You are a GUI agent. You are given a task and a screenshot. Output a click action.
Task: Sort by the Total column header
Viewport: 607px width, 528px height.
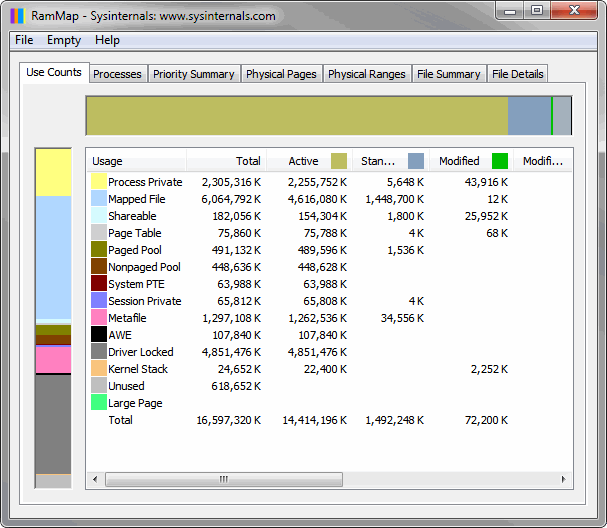point(226,161)
